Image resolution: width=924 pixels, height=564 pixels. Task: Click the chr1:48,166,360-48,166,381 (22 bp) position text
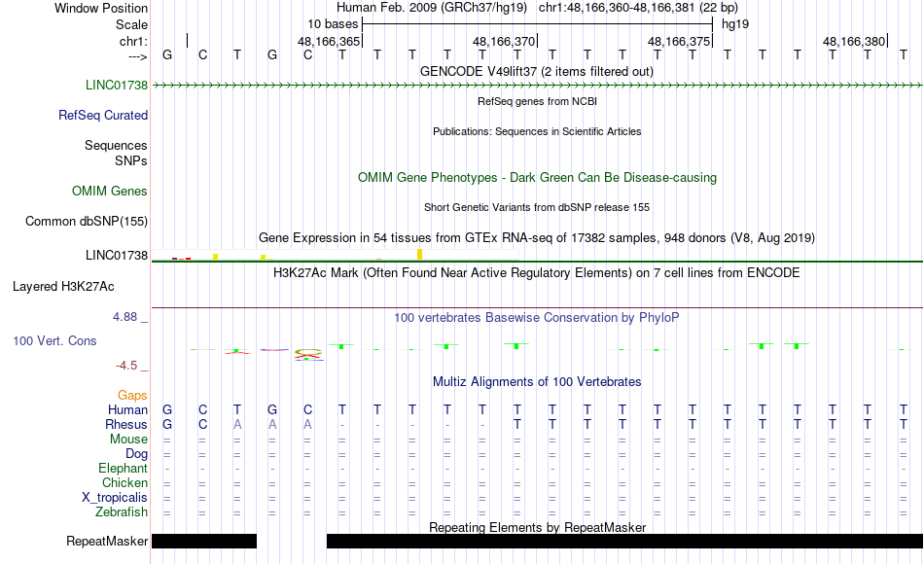pos(638,8)
